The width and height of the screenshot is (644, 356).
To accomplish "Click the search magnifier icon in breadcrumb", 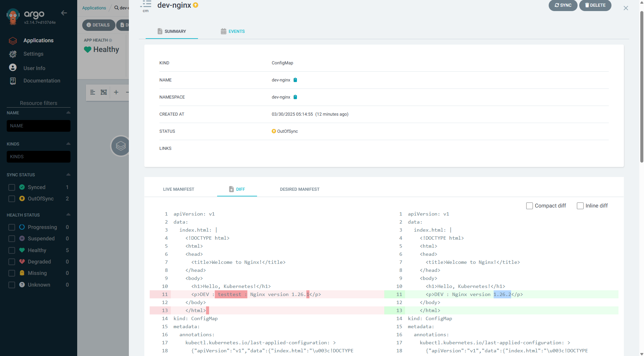I will coord(116,8).
